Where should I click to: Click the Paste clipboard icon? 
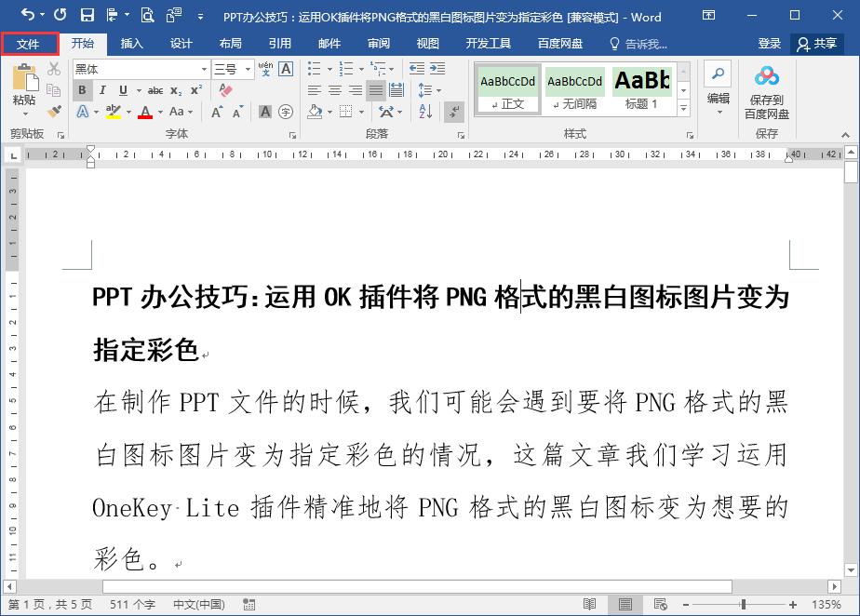tap(25, 77)
